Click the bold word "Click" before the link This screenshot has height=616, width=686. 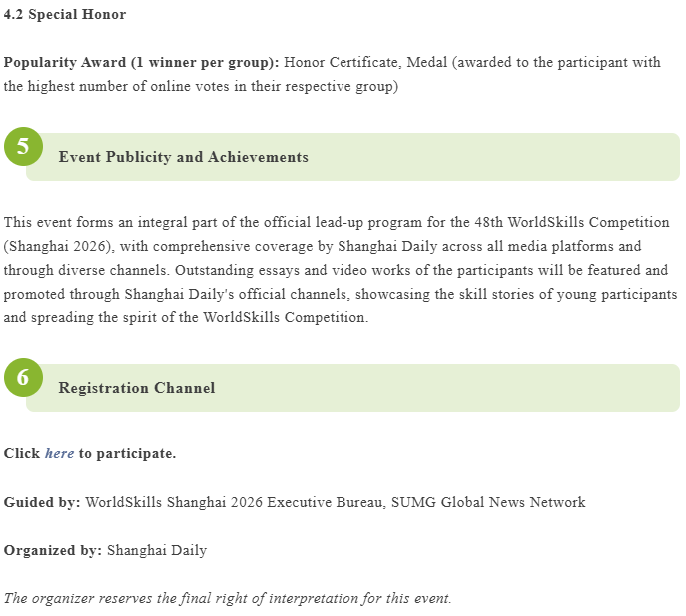coord(22,453)
